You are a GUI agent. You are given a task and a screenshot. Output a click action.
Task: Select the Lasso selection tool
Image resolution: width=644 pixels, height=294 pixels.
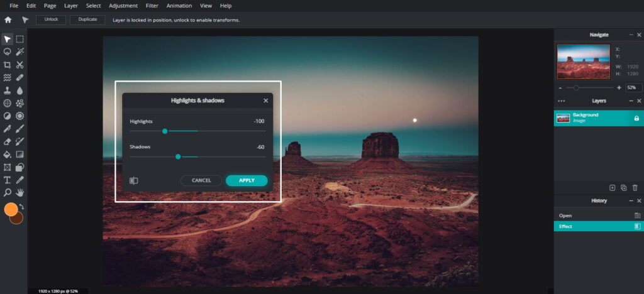click(8, 52)
